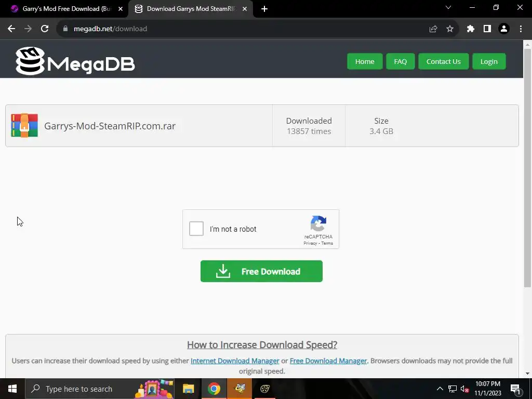Open new tab with plus button
This screenshot has height=399, width=532.
click(x=264, y=9)
